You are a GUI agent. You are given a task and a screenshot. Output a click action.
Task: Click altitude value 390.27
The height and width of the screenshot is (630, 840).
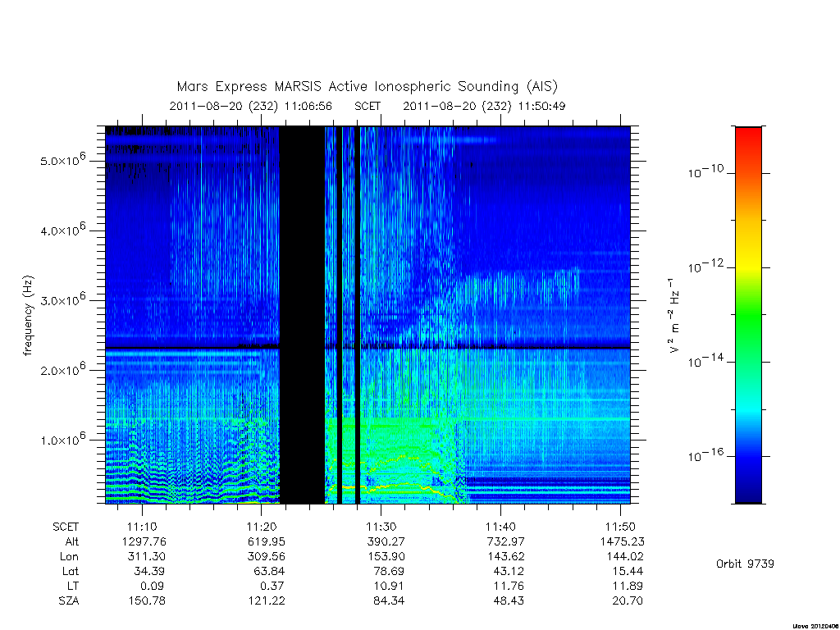point(386,541)
